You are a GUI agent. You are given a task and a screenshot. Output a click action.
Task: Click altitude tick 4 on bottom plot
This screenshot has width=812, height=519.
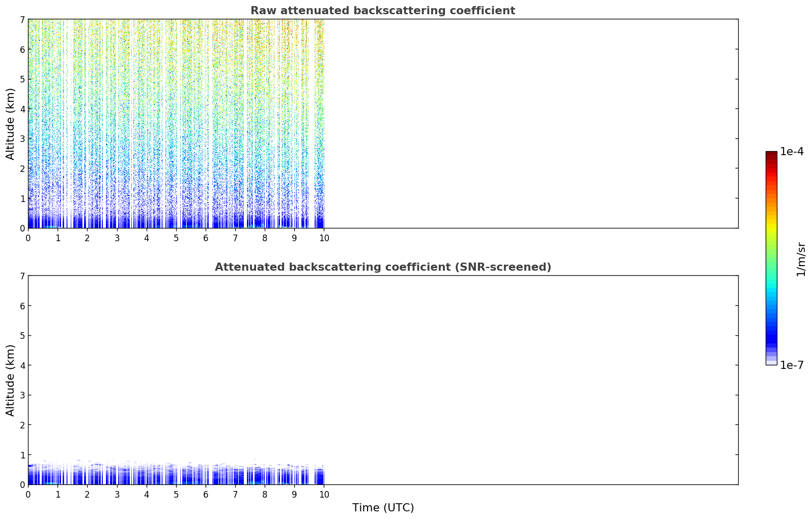pyautogui.click(x=22, y=365)
